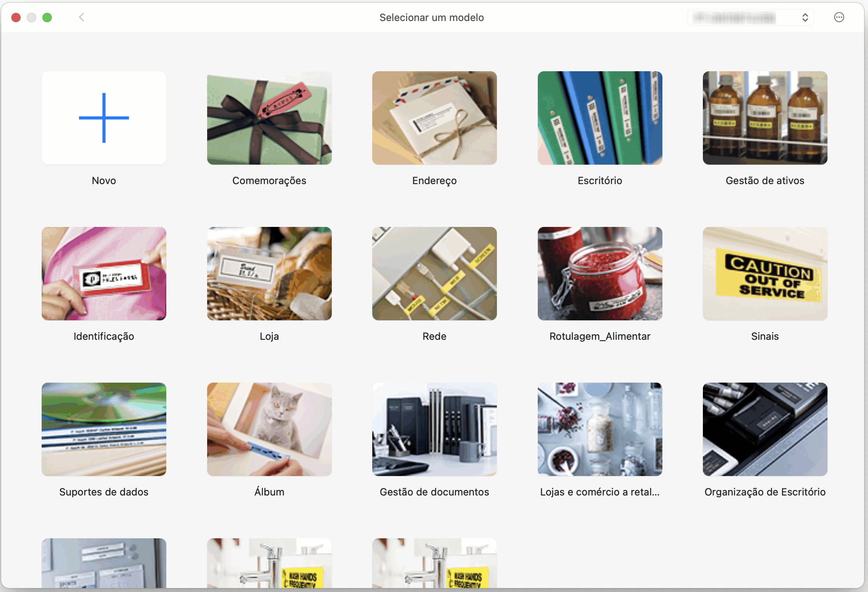868x592 pixels.
Task: Click the Sinais label
Action: point(765,336)
